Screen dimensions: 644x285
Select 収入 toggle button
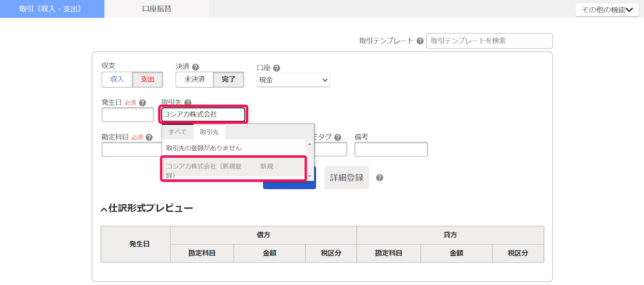(x=117, y=79)
